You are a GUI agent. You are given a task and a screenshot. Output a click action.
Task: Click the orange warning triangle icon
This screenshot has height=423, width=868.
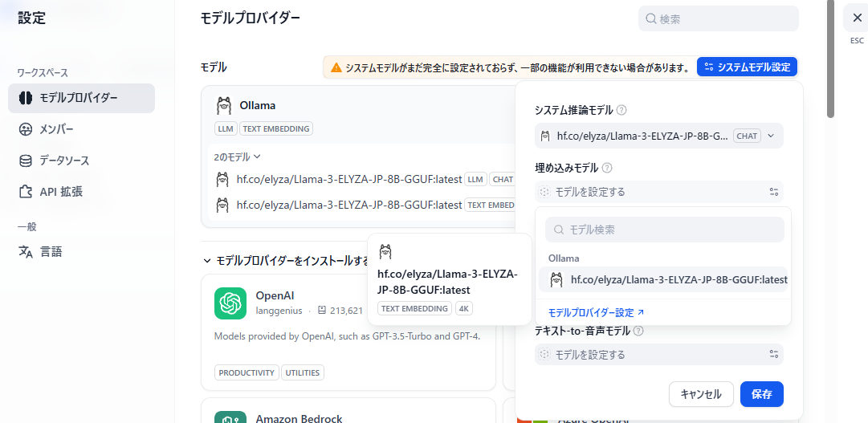pos(336,68)
